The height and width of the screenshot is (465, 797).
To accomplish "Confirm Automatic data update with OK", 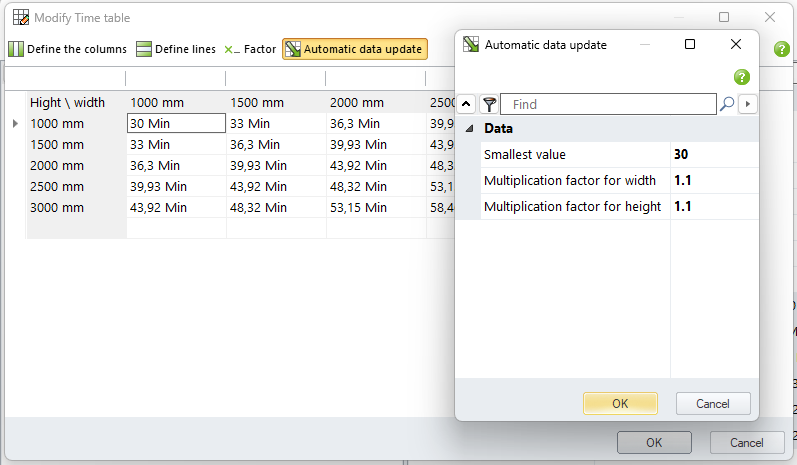I will click(x=620, y=403).
